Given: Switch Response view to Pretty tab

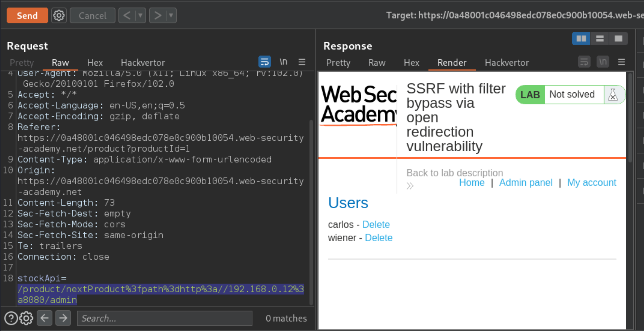Looking at the screenshot, I should tap(338, 63).
